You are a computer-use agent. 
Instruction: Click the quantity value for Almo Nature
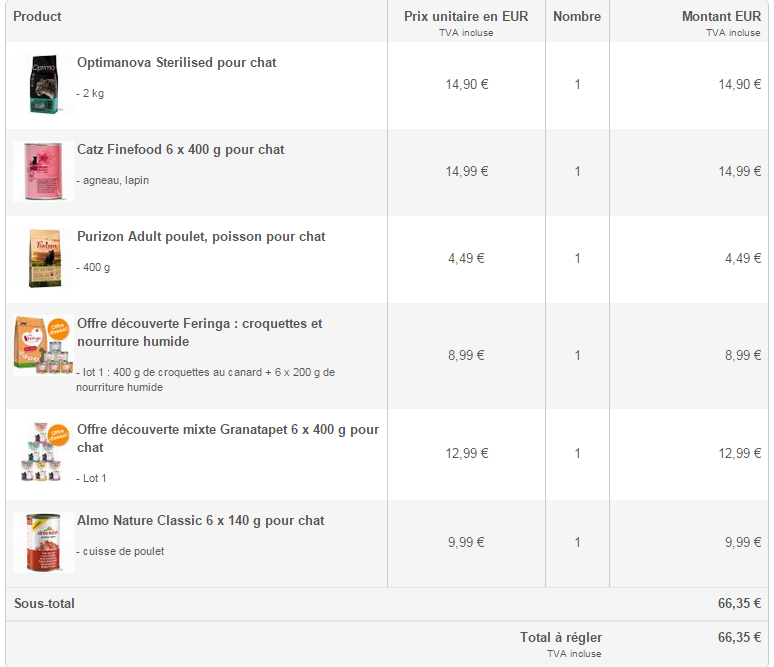pyautogui.click(x=577, y=543)
